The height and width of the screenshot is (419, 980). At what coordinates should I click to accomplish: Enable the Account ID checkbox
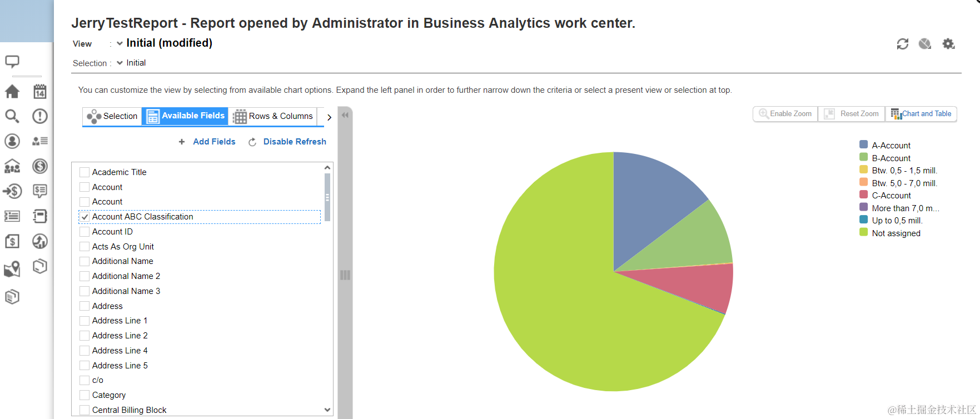click(85, 232)
